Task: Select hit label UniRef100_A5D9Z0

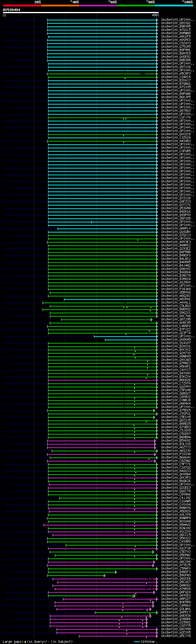Action: point(176,511)
